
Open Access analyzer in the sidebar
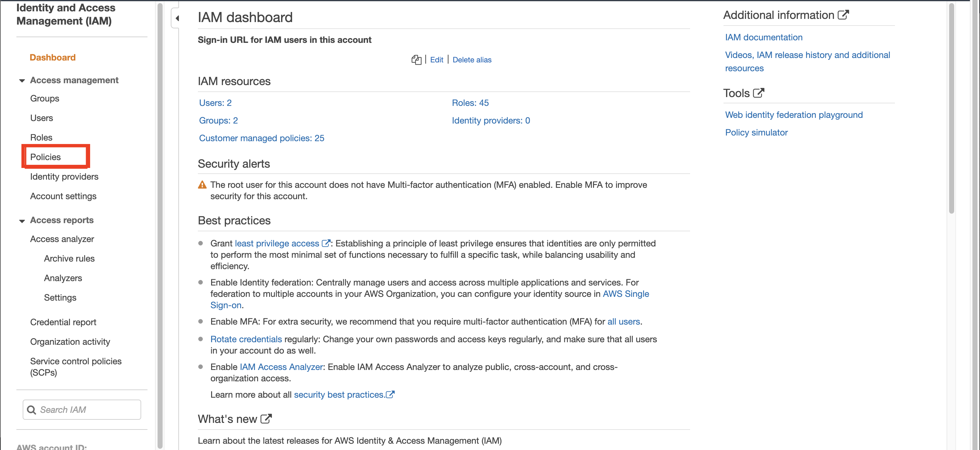click(62, 239)
